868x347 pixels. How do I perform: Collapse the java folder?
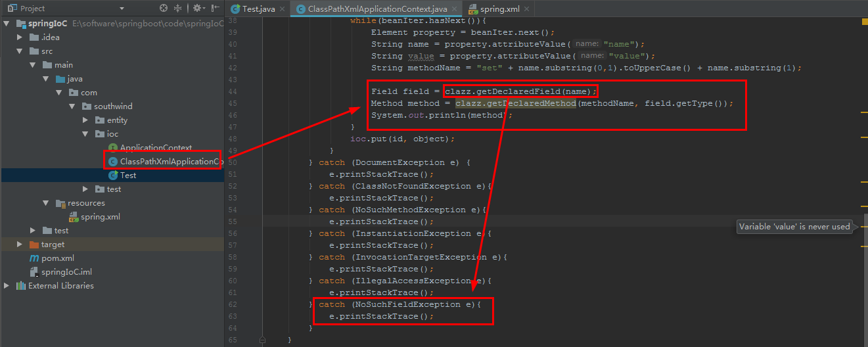coord(46,79)
